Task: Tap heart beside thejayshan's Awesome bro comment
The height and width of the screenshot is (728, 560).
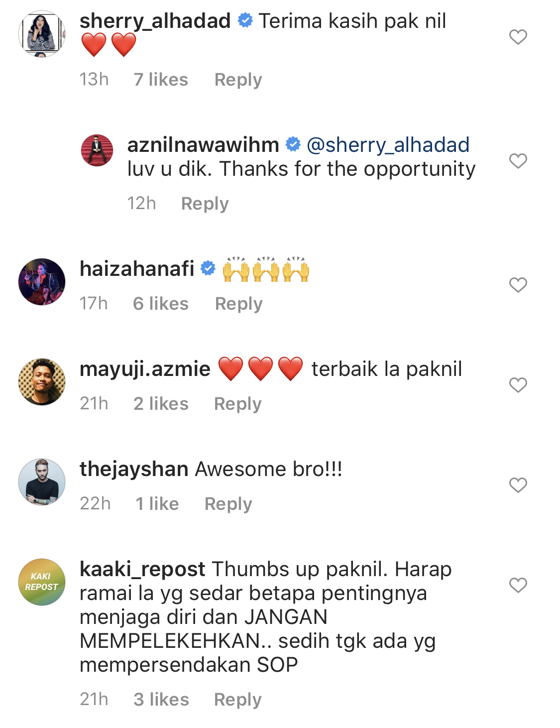Action: pyautogui.click(x=518, y=485)
